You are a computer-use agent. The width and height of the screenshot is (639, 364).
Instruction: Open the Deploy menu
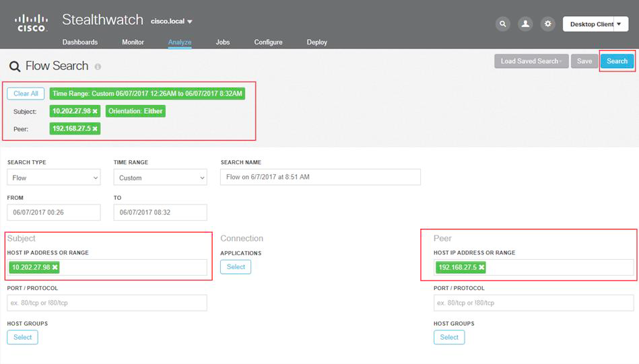[316, 42]
